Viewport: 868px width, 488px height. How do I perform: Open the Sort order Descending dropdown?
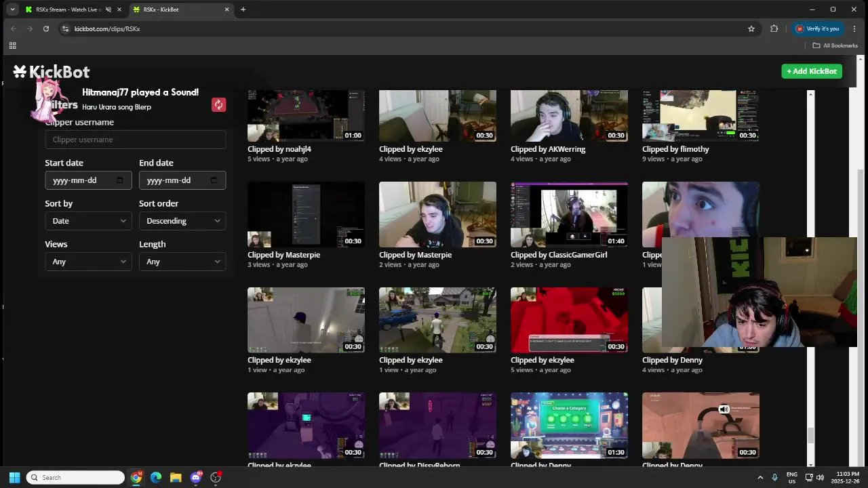pyautogui.click(x=182, y=221)
